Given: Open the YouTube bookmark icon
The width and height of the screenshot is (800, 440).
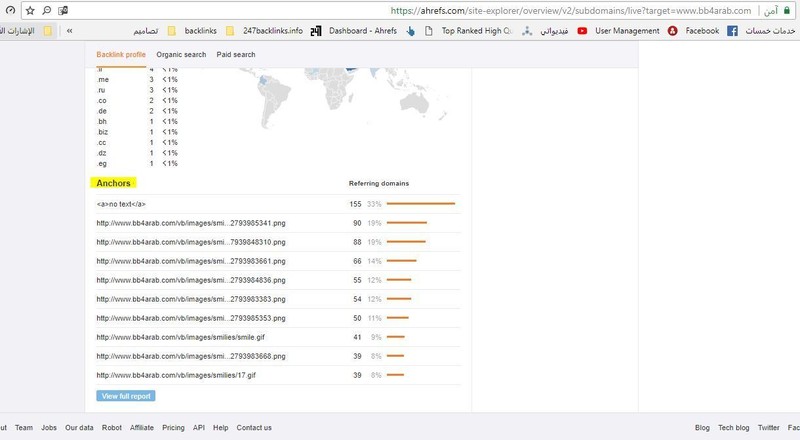Looking at the screenshot, I should tap(582, 31).
